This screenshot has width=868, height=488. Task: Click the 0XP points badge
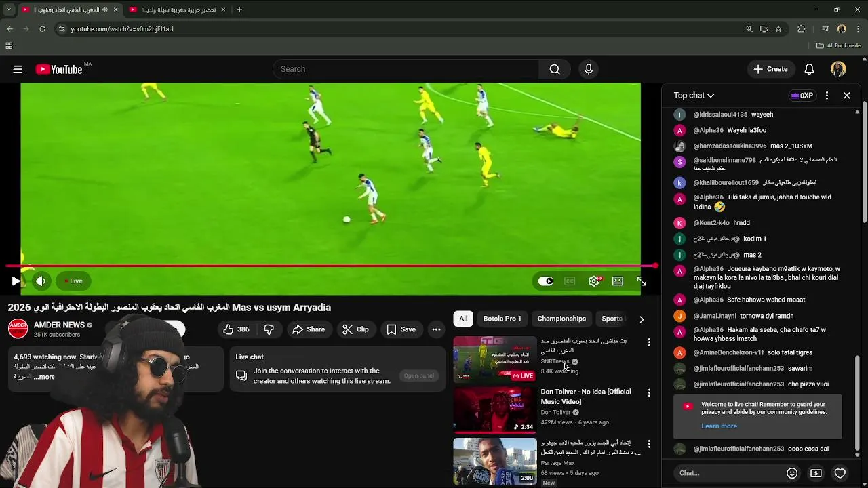pos(802,96)
